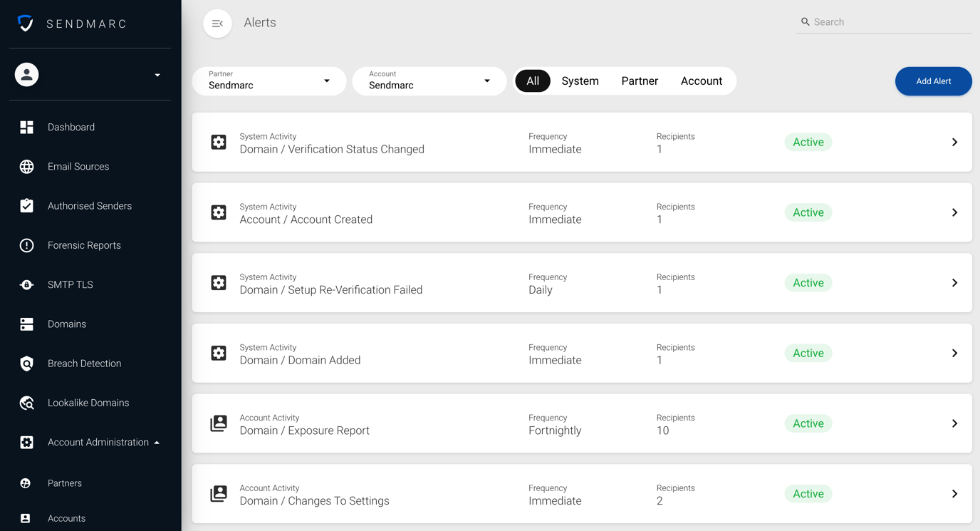Open the SMTP TLS section

[x=68, y=284]
